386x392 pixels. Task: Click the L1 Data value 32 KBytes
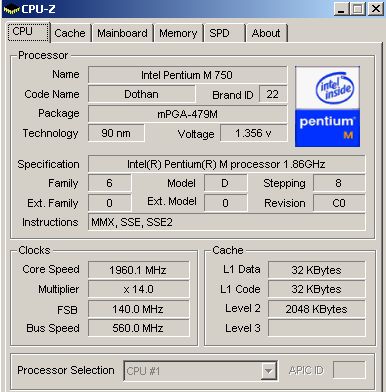coord(317,270)
